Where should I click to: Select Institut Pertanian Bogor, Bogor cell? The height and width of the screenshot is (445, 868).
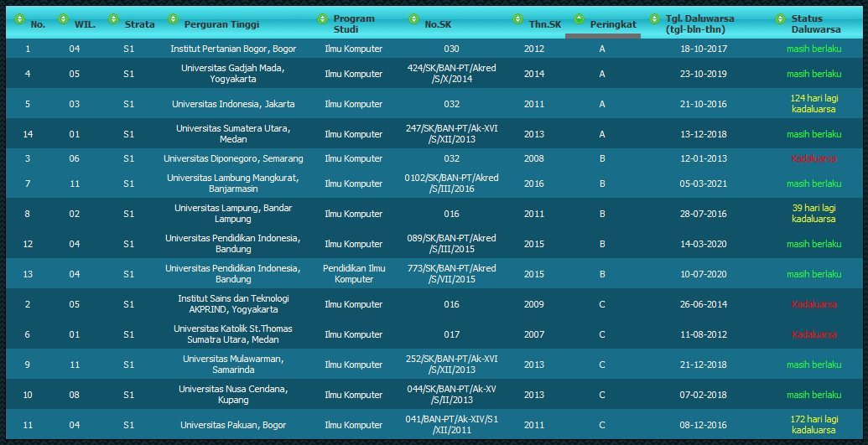click(233, 49)
